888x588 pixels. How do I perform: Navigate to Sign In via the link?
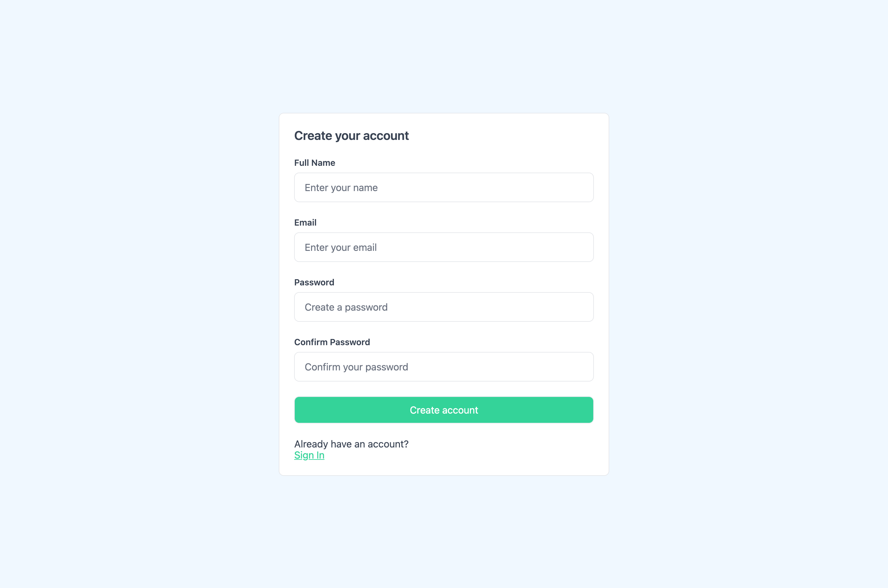[309, 455]
